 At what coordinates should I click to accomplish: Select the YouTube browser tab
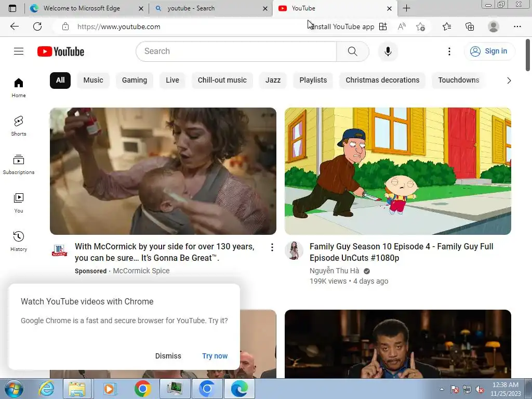(334, 8)
